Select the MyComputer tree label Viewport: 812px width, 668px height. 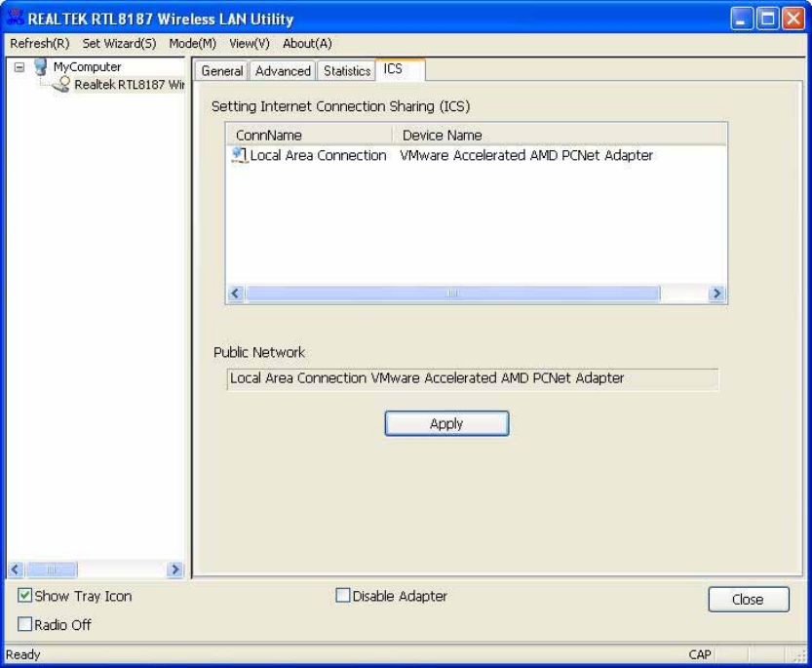pos(87,67)
